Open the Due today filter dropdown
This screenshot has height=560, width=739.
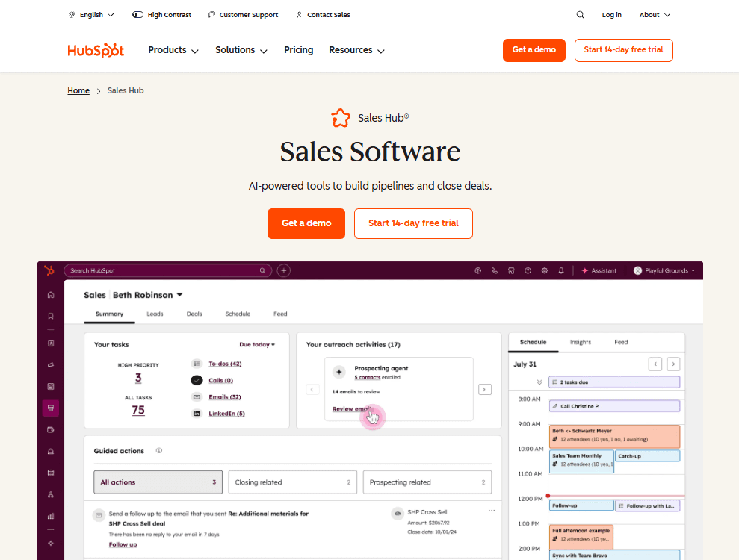point(257,345)
